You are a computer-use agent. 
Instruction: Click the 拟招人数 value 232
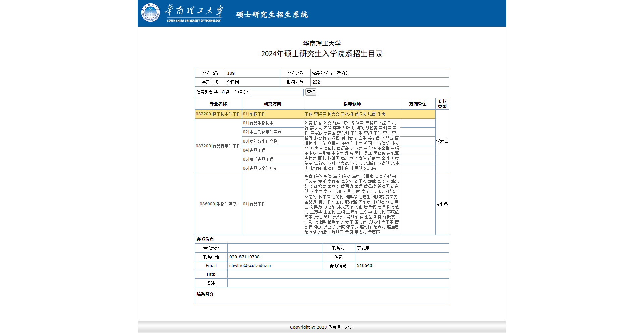pyautogui.click(x=316, y=82)
